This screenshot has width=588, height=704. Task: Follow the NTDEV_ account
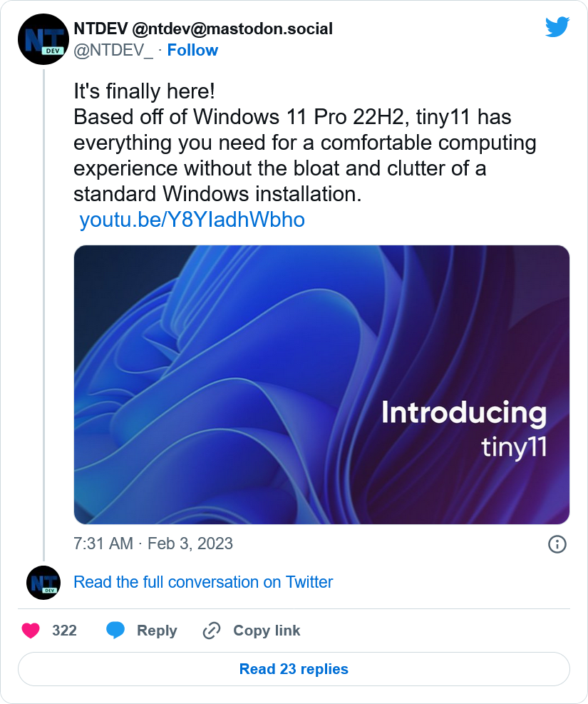(192, 50)
